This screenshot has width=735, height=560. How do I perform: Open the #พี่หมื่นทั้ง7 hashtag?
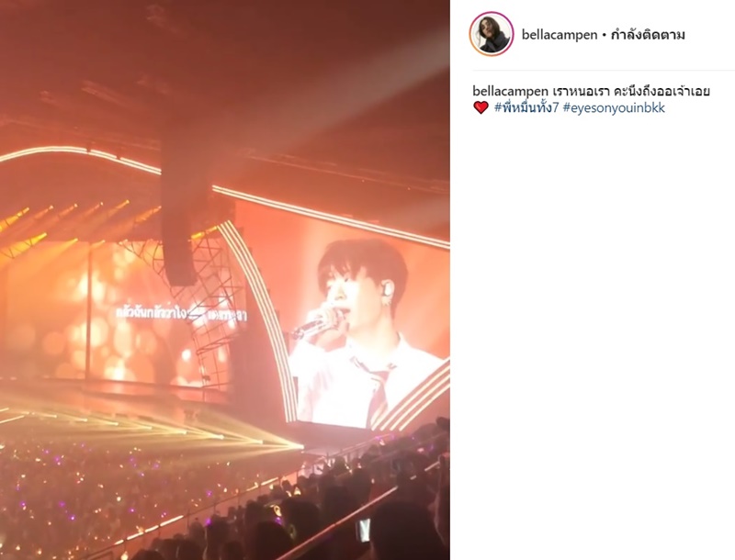point(526,107)
